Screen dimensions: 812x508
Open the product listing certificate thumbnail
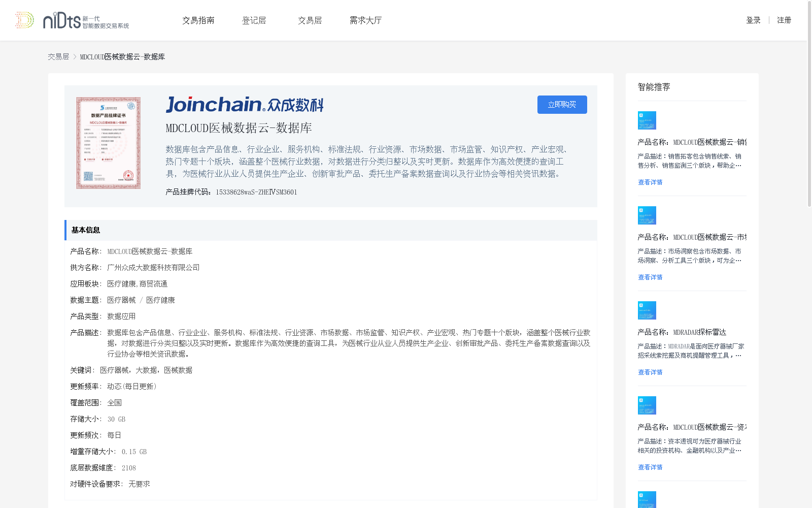click(x=109, y=143)
